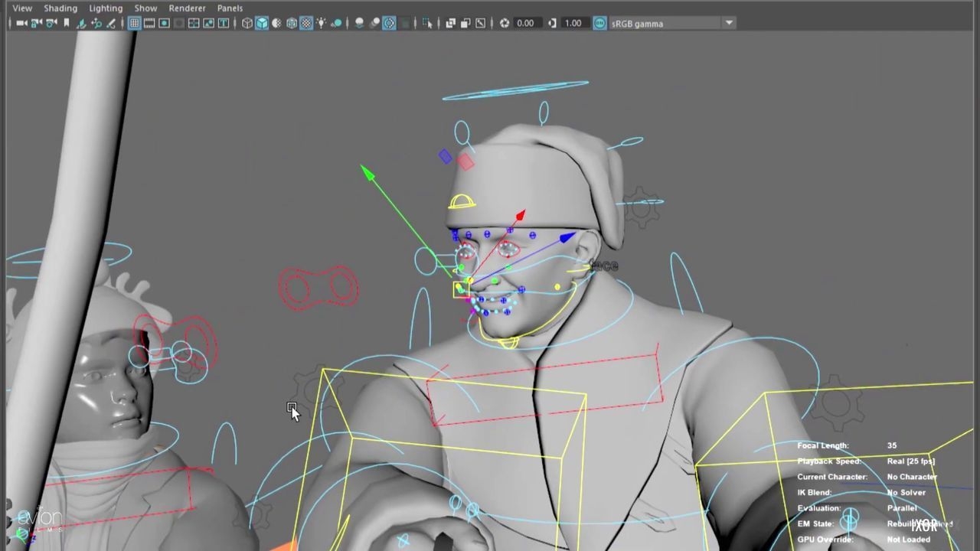Image resolution: width=980 pixels, height=551 pixels.
Task: Toggle the View Transform color management icon
Action: coord(599,23)
